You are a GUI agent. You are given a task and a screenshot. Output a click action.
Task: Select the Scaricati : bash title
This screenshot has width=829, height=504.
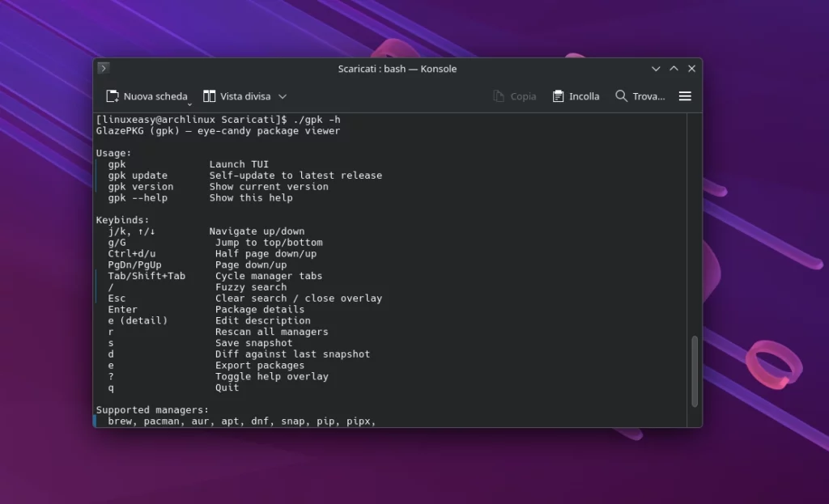pos(396,69)
